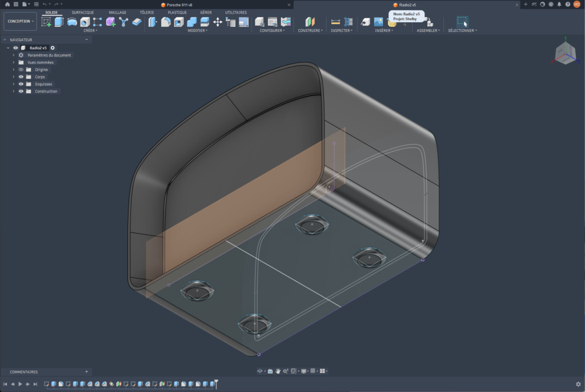The image size is (585, 392).
Task: Open the CONCEPTION workspace dropdown
Action: pyautogui.click(x=21, y=21)
